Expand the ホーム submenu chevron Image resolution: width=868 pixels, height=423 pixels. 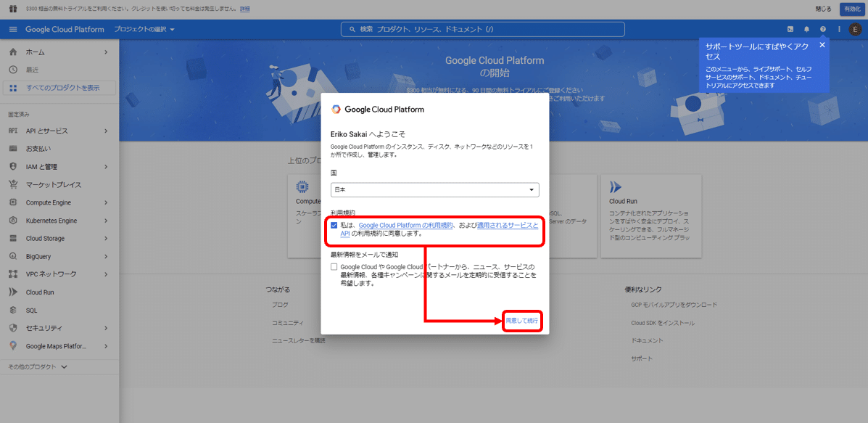click(x=105, y=52)
